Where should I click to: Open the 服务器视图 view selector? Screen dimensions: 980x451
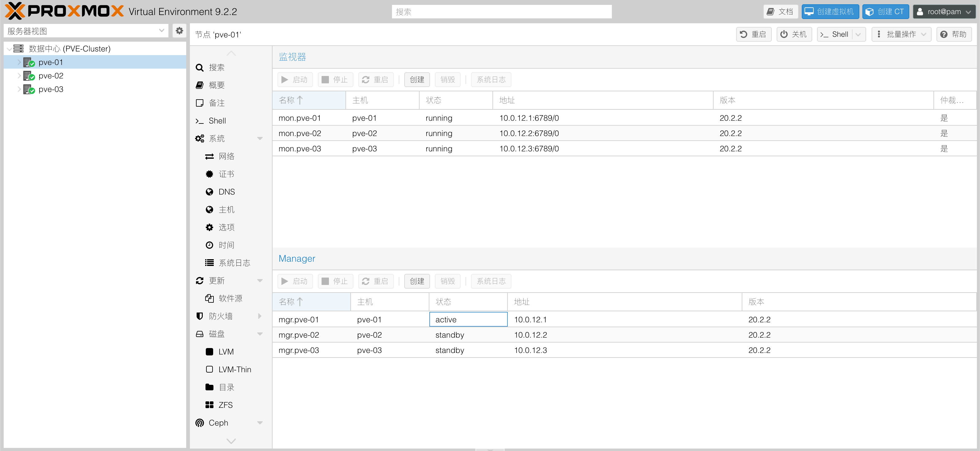(86, 31)
